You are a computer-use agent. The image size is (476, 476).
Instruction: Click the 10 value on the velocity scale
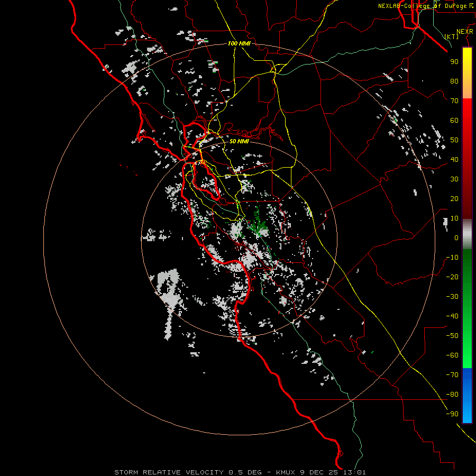454,218
